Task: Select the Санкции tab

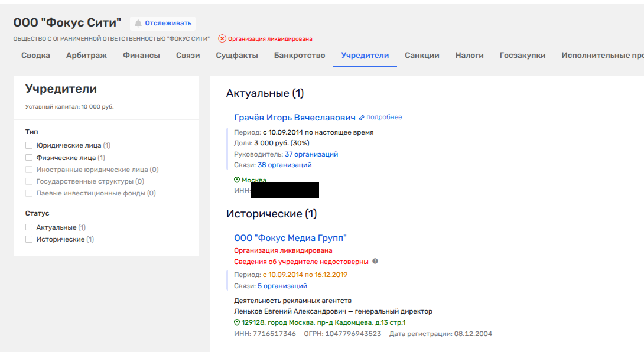Action: (x=422, y=56)
